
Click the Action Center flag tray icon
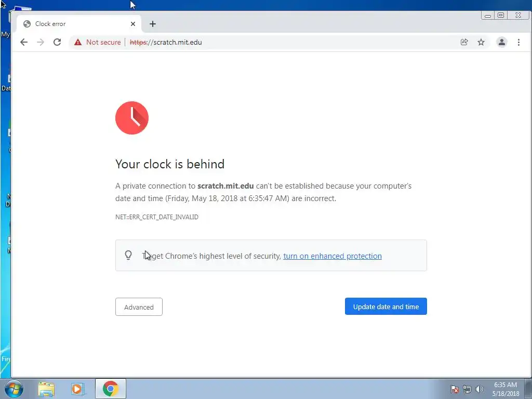(455, 389)
